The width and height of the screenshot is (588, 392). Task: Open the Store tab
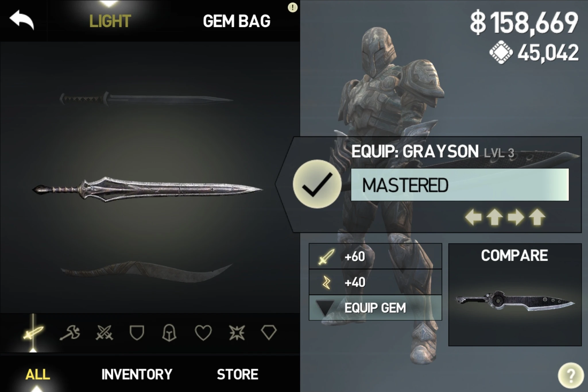point(237,374)
